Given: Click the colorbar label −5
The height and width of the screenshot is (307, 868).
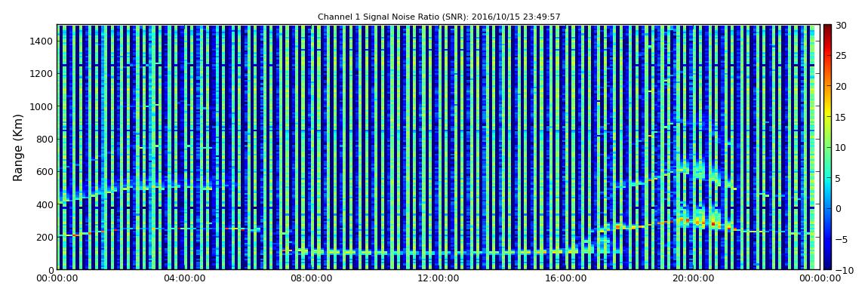Looking at the screenshot, I should [841, 239].
